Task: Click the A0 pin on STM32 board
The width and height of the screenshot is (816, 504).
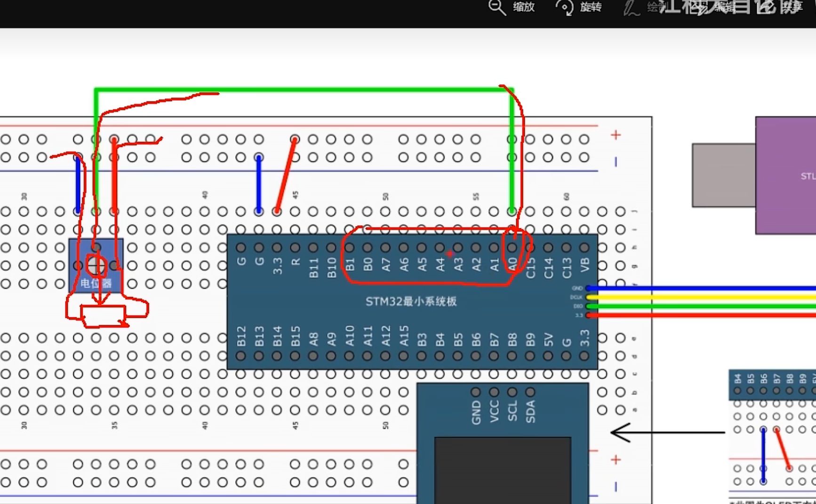Action: pyautogui.click(x=512, y=248)
